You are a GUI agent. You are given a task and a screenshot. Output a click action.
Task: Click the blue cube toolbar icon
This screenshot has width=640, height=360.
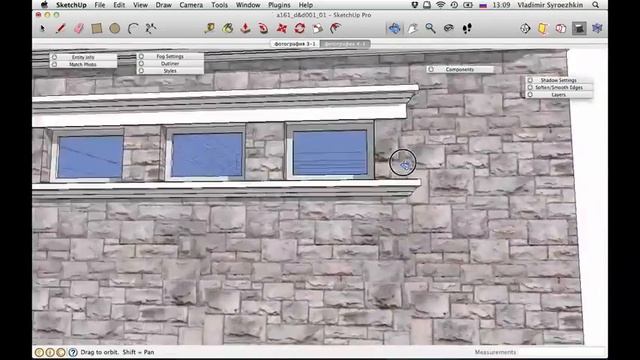pyautogui.click(x=597, y=28)
